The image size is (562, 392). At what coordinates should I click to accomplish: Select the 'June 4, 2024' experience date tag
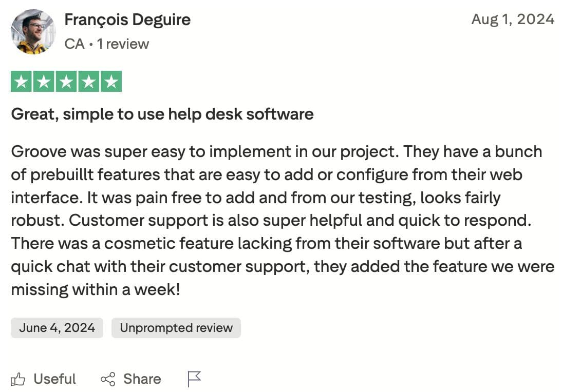57,328
